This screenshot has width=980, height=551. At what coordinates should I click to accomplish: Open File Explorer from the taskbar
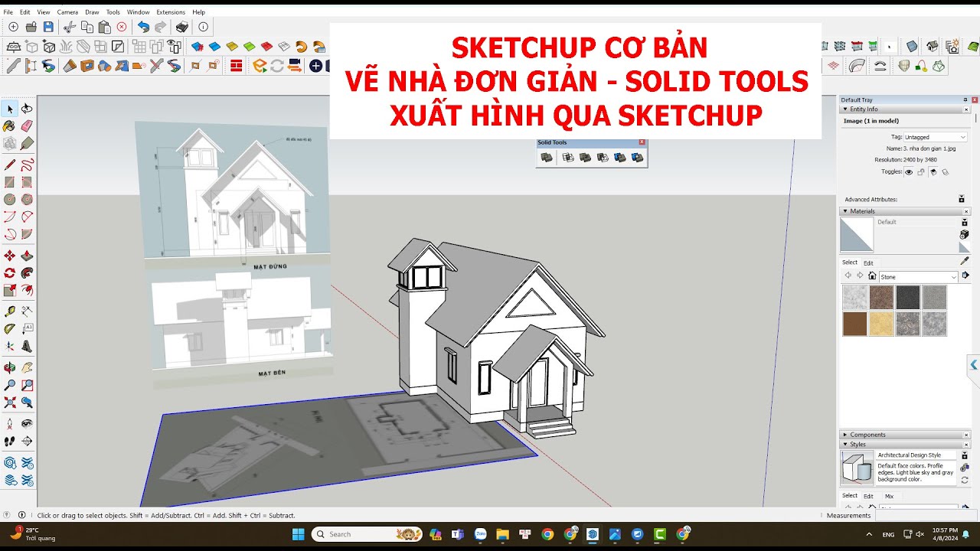point(501,534)
